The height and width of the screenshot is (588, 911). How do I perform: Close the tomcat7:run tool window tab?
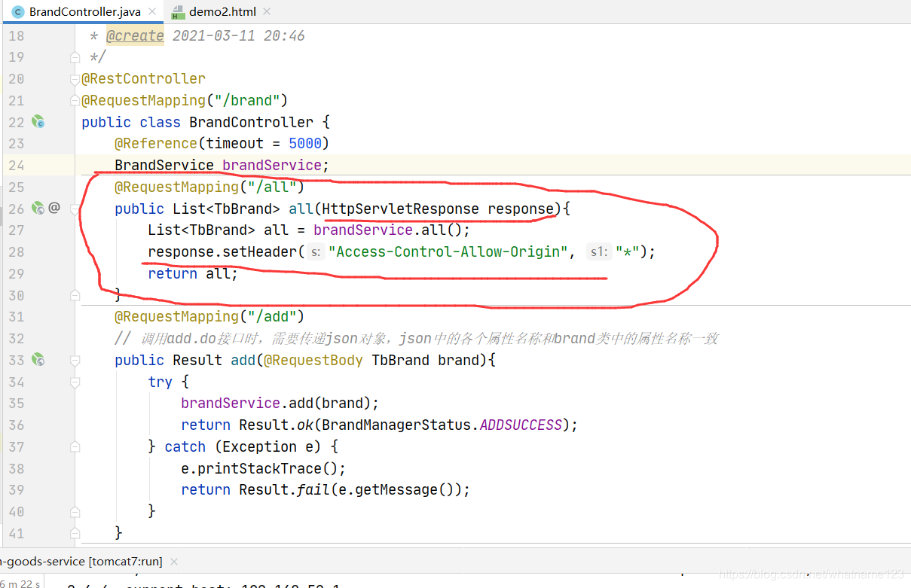coord(175,562)
